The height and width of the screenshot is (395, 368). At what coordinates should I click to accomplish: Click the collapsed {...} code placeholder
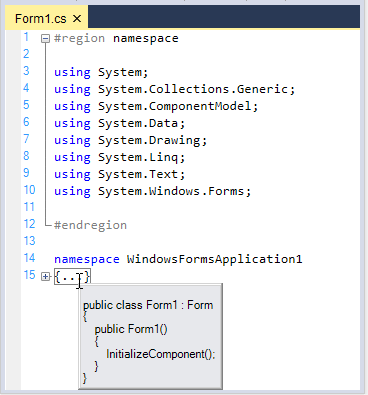click(x=72, y=276)
